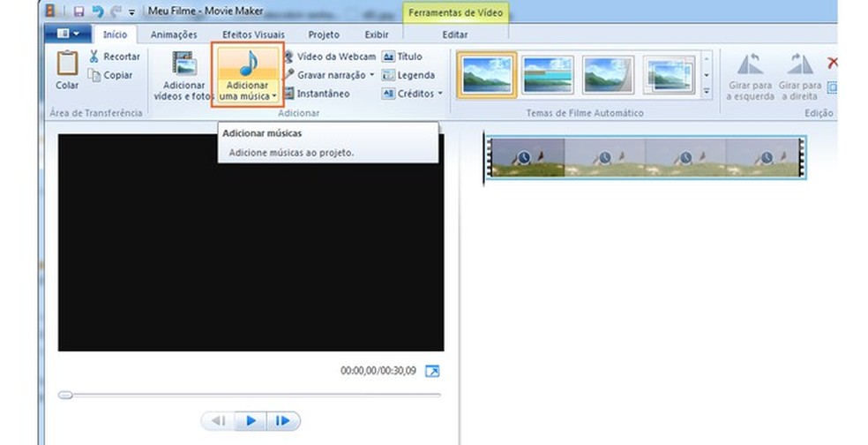
Task: Click the black video preview area
Action: 251,242
